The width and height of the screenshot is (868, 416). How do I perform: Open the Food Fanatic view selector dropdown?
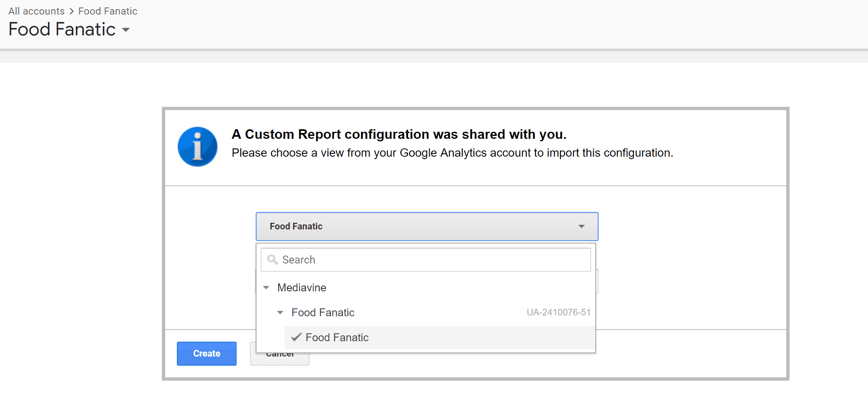click(x=427, y=226)
